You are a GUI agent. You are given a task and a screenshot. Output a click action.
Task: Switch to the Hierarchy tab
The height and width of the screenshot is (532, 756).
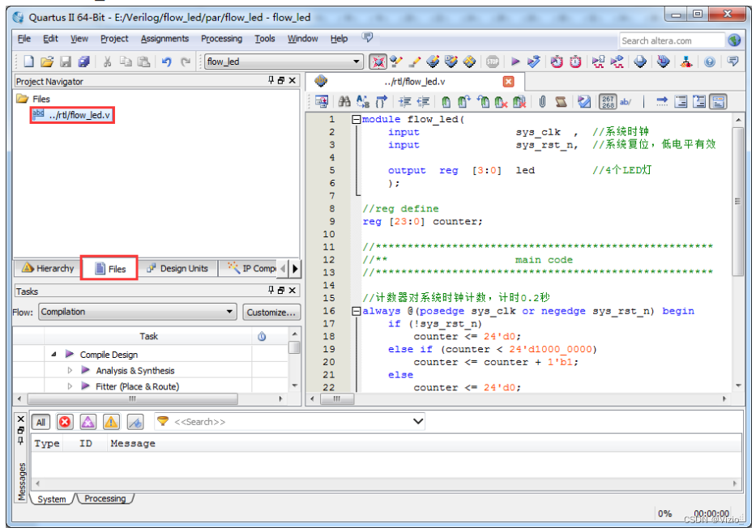pos(49,268)
